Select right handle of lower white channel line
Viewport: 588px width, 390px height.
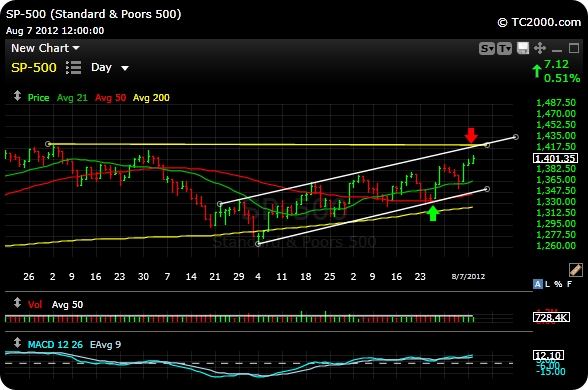[x=487, y=189]
